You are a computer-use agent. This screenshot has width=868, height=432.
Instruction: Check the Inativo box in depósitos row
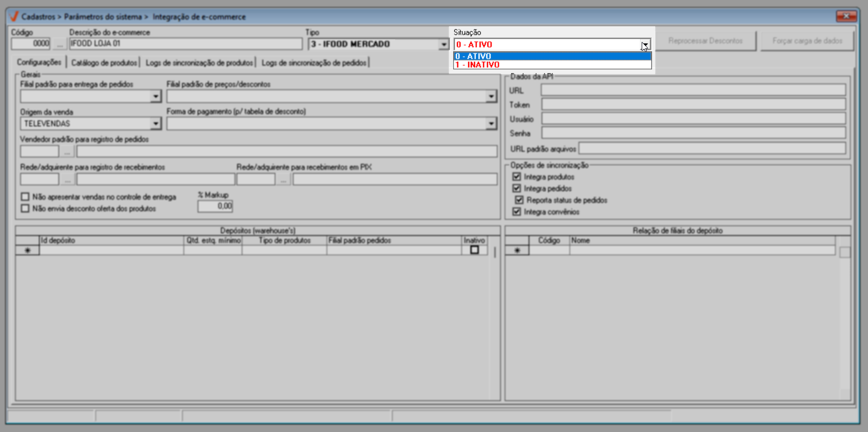474,250
